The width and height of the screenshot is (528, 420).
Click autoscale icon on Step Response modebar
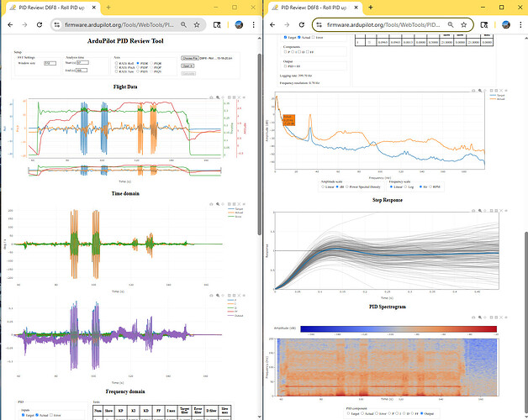click(501, 211)
